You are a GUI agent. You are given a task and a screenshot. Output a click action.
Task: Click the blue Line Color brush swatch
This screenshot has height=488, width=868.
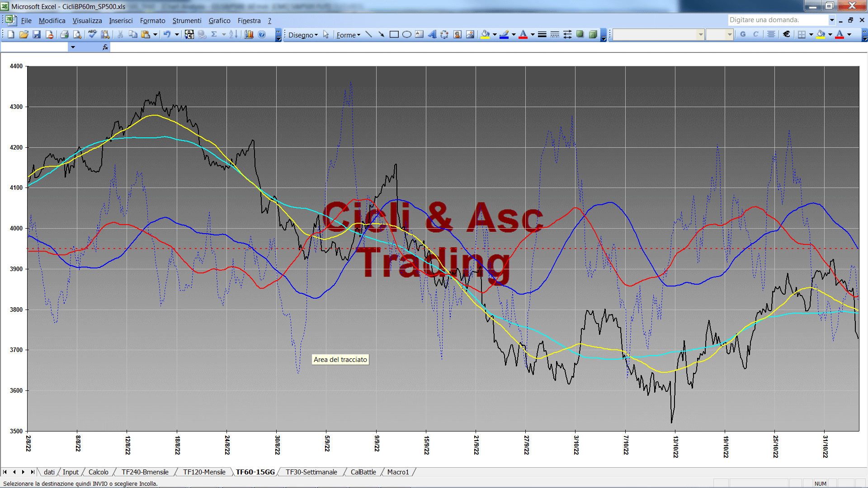504,34
